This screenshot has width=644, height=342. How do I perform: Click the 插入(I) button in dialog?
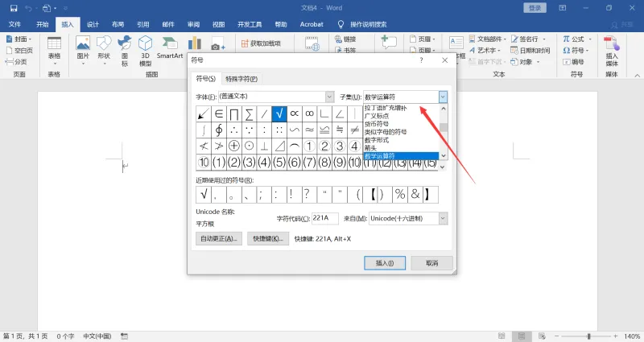click(x=385, y=263)
